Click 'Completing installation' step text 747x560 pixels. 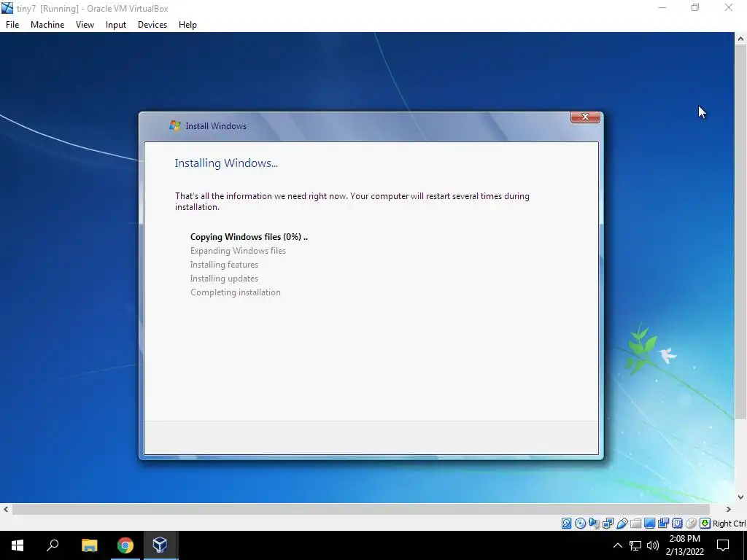tap(236, 292)
